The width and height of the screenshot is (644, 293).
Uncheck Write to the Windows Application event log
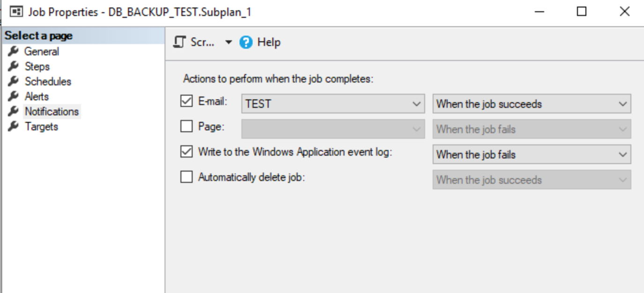[187, 151]
